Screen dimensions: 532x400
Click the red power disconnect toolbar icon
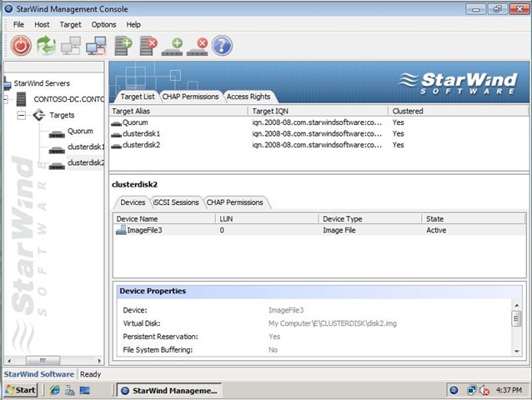coord(21,46)
